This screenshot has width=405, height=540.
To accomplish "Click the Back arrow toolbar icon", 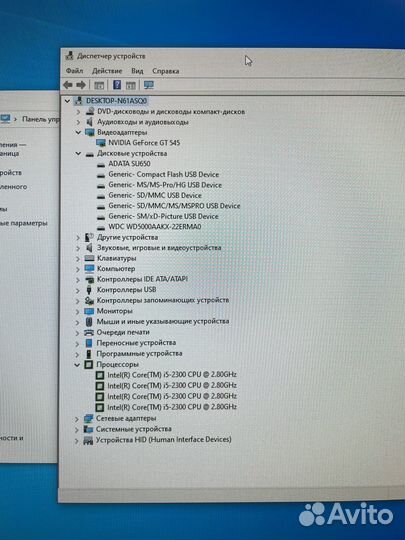I will (x=68, y=85).
